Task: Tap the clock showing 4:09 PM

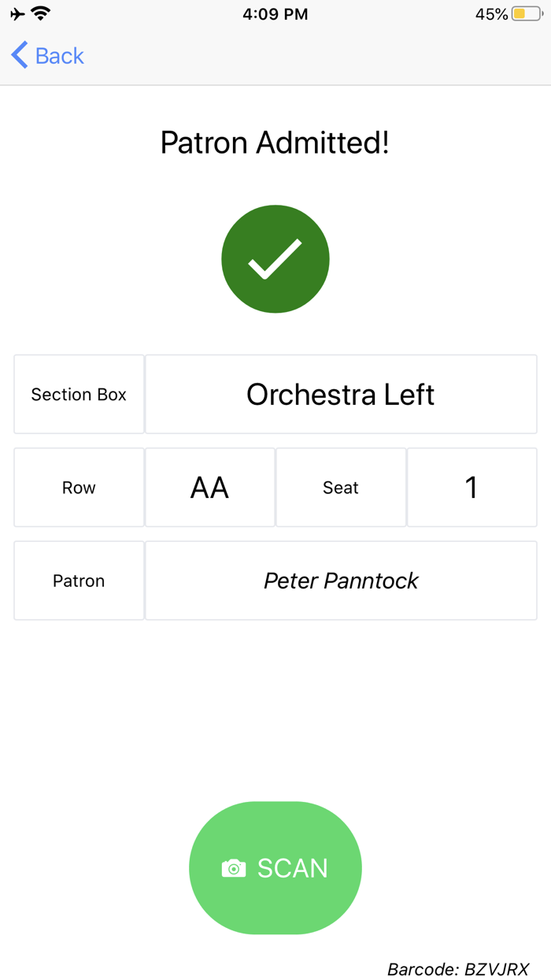Action: pos(275,13)
